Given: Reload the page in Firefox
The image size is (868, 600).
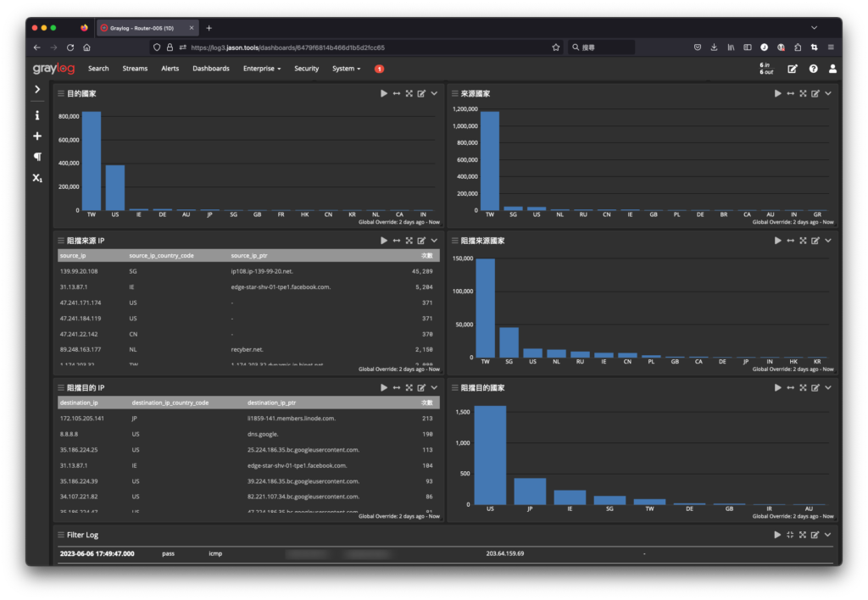Looking at the screenshot, I should [70, 47].
